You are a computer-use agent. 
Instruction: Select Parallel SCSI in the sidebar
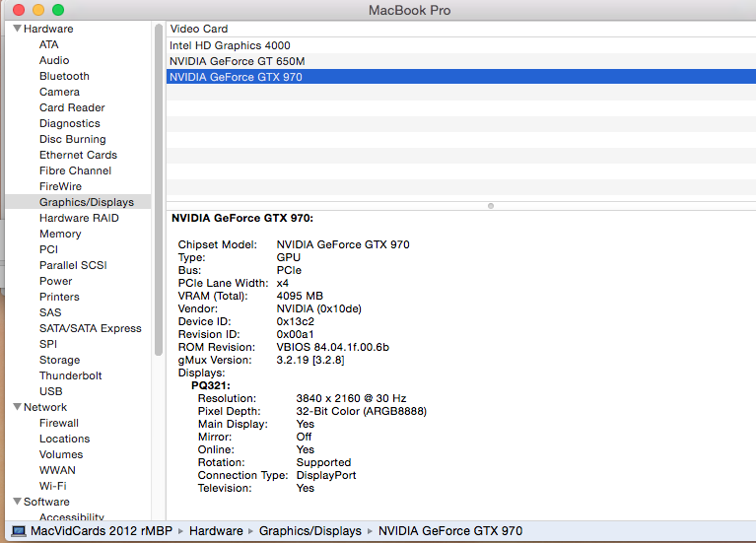(73, 265)
